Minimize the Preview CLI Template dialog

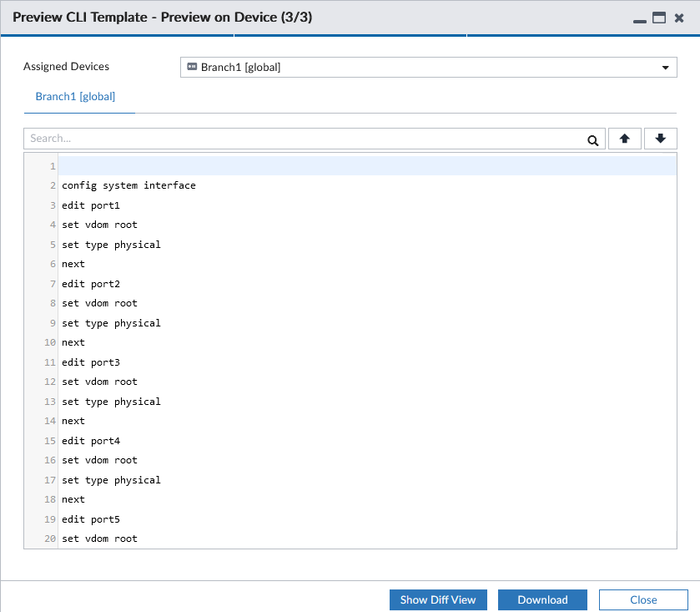pos(639,21)
